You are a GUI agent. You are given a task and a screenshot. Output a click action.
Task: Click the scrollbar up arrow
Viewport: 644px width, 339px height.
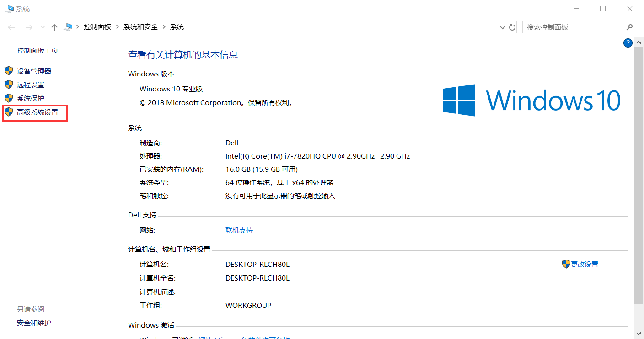(x=639, y=42)
